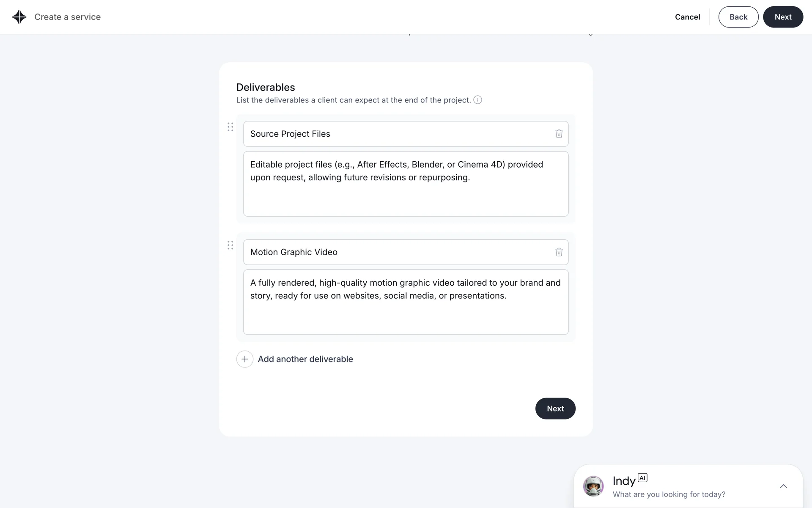Edit the Motion Graphic Video title field

[x=398, y=252]
